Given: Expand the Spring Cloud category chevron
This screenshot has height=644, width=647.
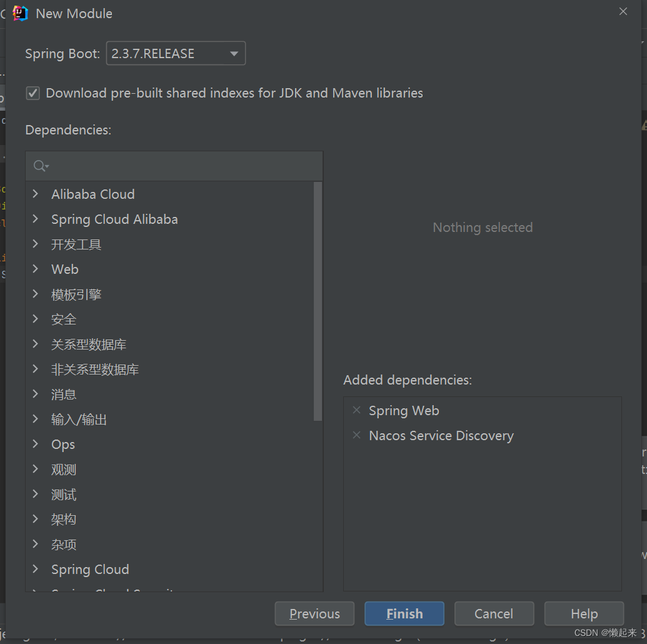Looking at the screenshot, I should [x=36, y=569].
